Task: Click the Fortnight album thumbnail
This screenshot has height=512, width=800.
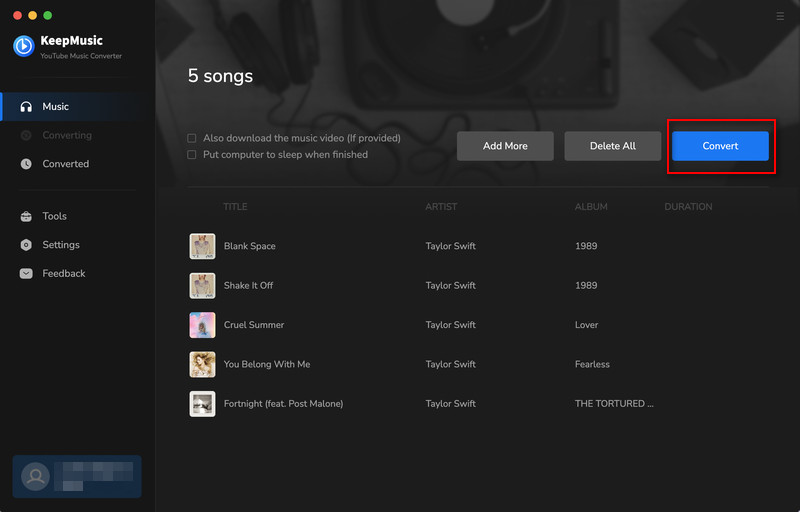Action: 203,404
